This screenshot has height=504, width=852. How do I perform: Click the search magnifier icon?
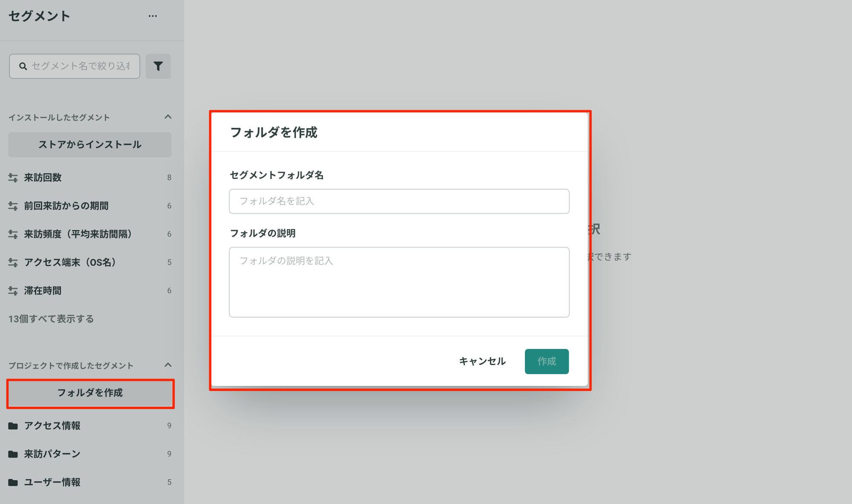click(23, 66)
